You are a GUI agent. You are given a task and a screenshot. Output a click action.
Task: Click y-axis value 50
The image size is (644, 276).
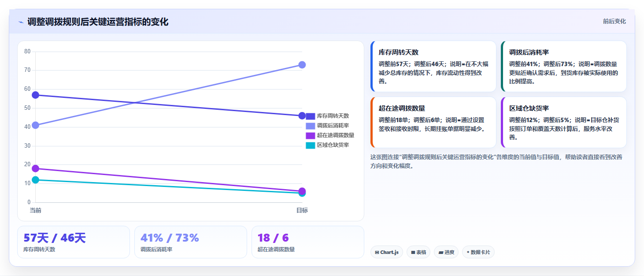[x=27, y=108]
